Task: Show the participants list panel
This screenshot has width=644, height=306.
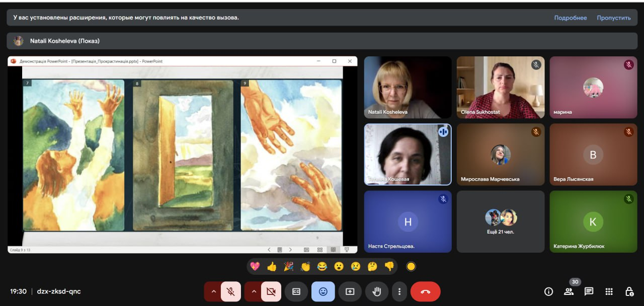Action: pyautogui.click(x=569, y=291)
